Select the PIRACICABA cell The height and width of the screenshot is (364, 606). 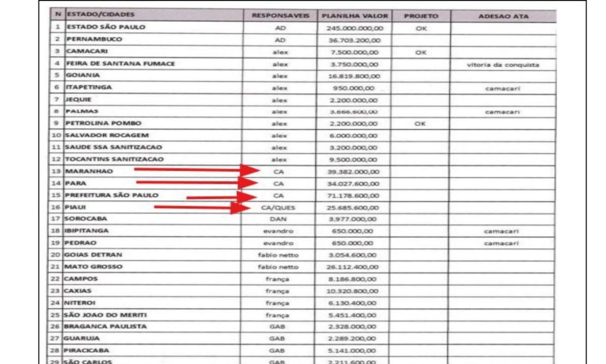tap(86, 350)
